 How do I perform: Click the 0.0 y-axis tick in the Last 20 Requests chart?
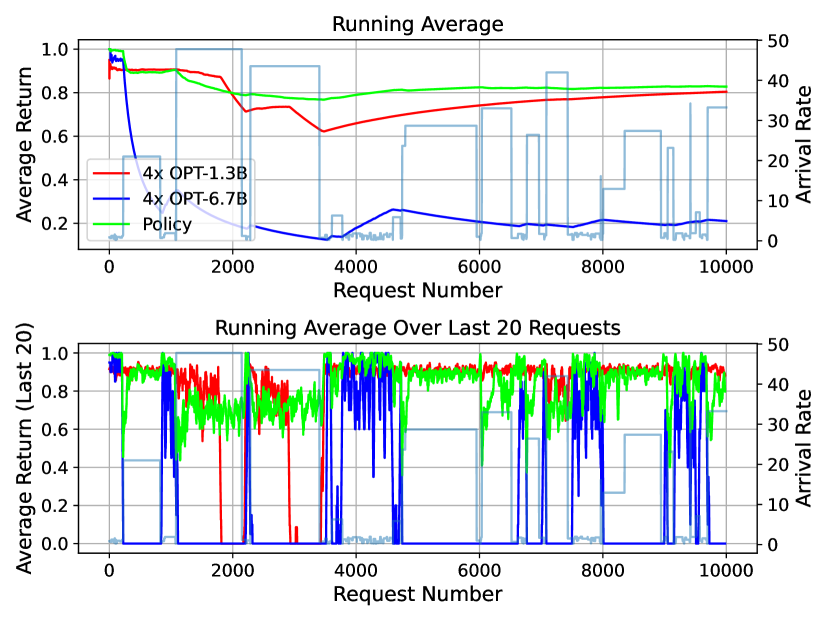tap(55, 544)
